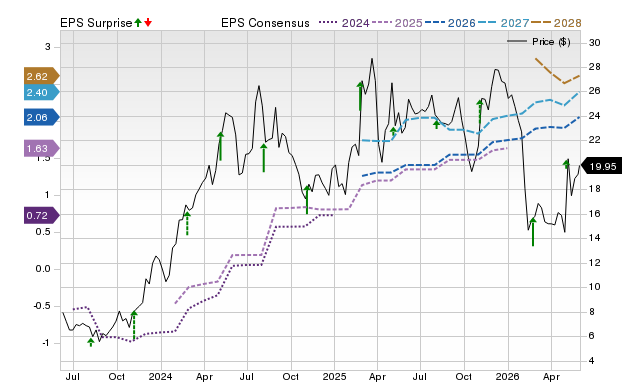The width and height of the screenshot is (640, 382).
Task: Click the 28 price axis label
Action: tap(594, 67)
